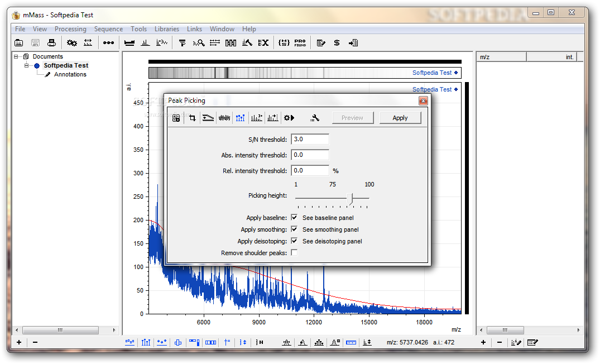The height and width of the screenshot is (364, 600).
Task: Click the plus button below peaklist panel
Action: click(483, 342)
